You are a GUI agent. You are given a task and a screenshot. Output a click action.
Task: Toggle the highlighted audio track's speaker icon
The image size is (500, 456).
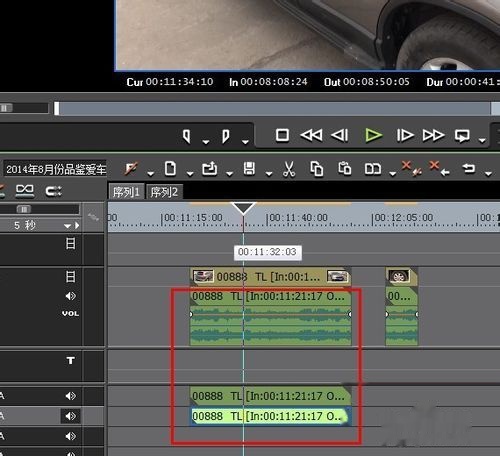(x=70, y=416)
